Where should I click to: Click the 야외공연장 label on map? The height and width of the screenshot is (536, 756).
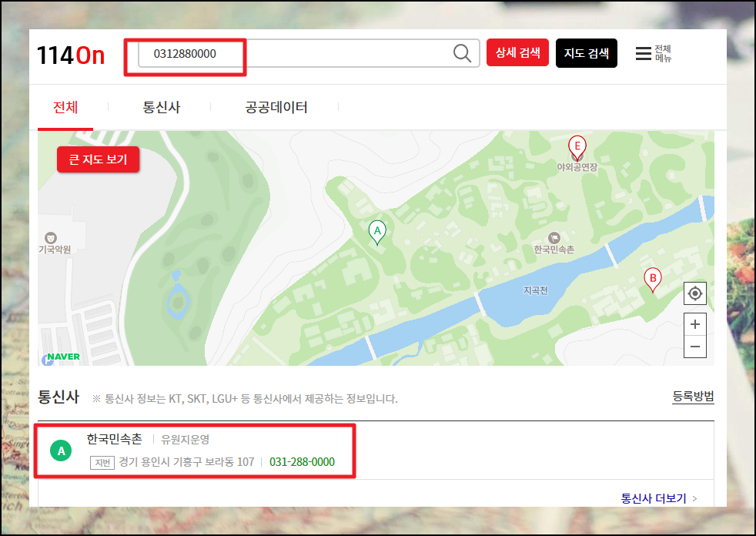577,167
